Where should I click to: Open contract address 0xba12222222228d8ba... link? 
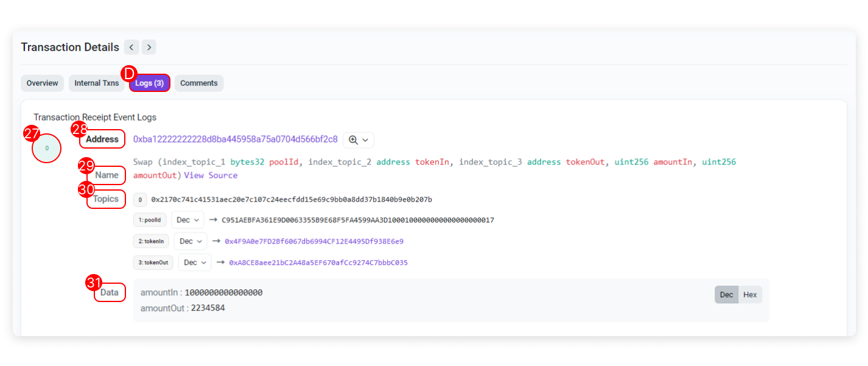[235, 139]
